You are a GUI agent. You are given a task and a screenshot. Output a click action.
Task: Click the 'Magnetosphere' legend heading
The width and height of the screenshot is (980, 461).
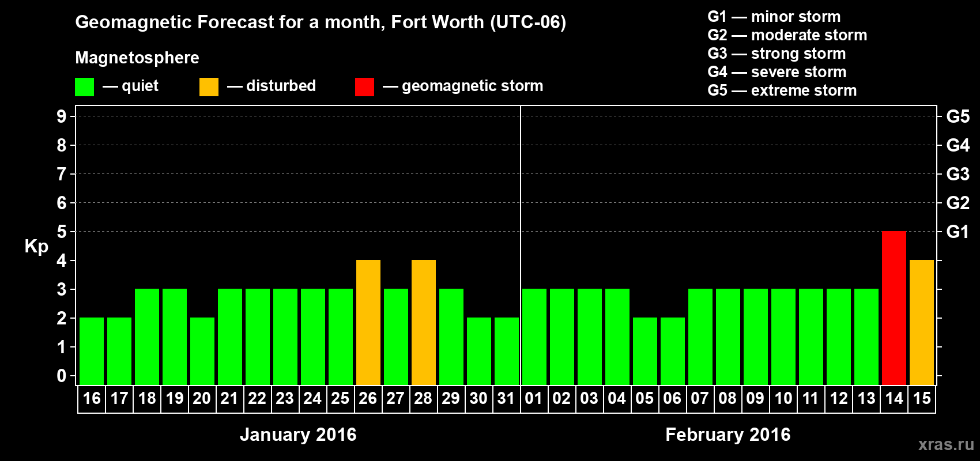tap(137, 58)
